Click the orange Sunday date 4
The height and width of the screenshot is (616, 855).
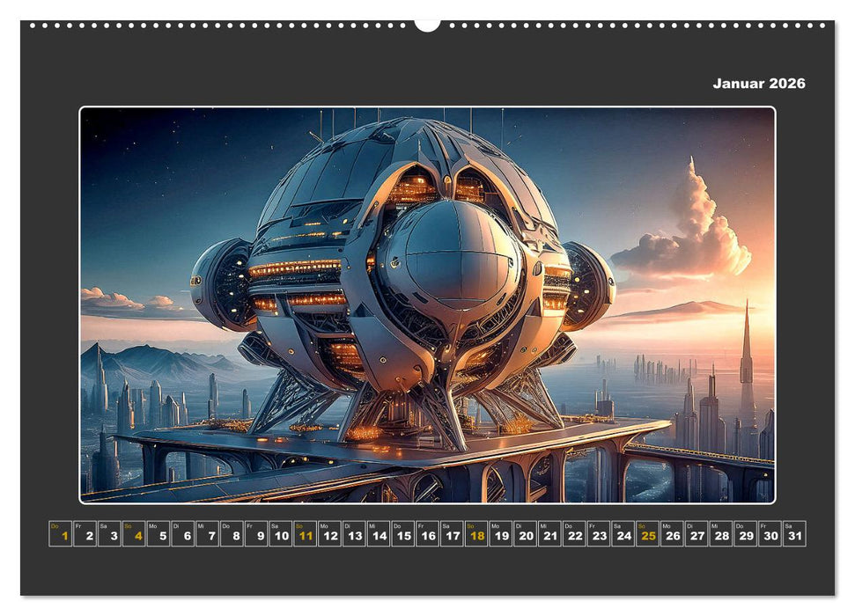click(x=136, y=533)
